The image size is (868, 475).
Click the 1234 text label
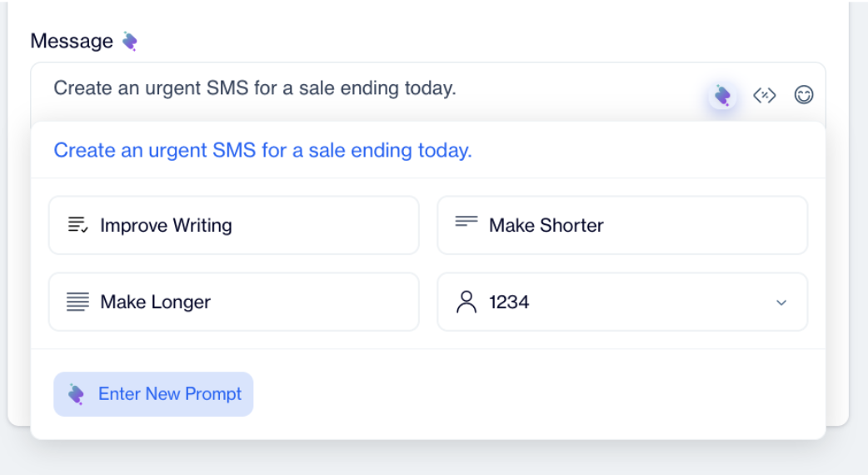[x=509, y=302]
